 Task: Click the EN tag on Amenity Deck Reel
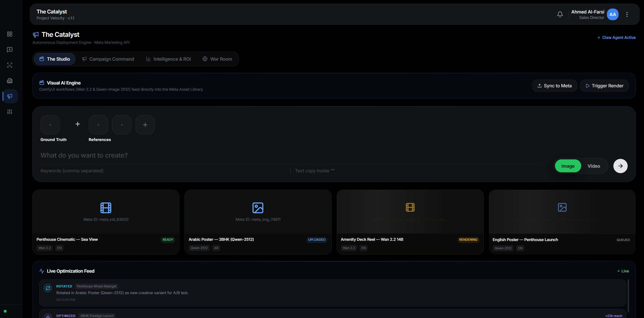tap(364, 248)
